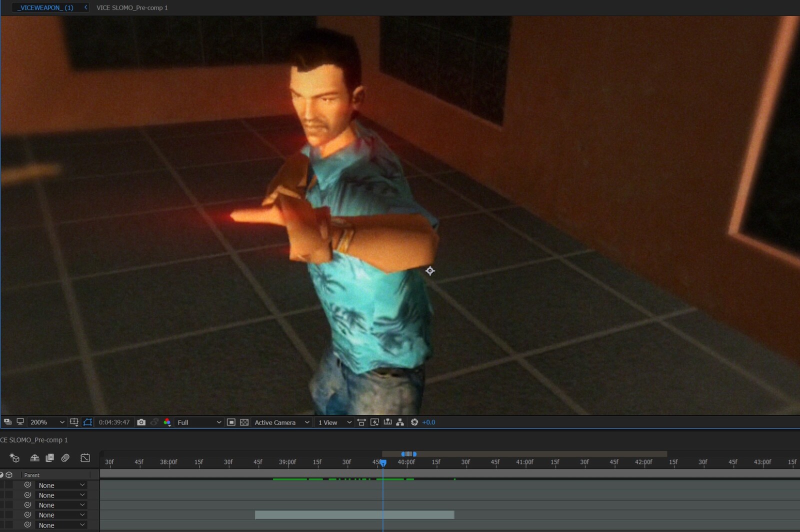Image resolution: width=800 pixels, height=532 pixels.
Task: Open the fifth layer's Parent None dropdown
Action: click(61, 525)
